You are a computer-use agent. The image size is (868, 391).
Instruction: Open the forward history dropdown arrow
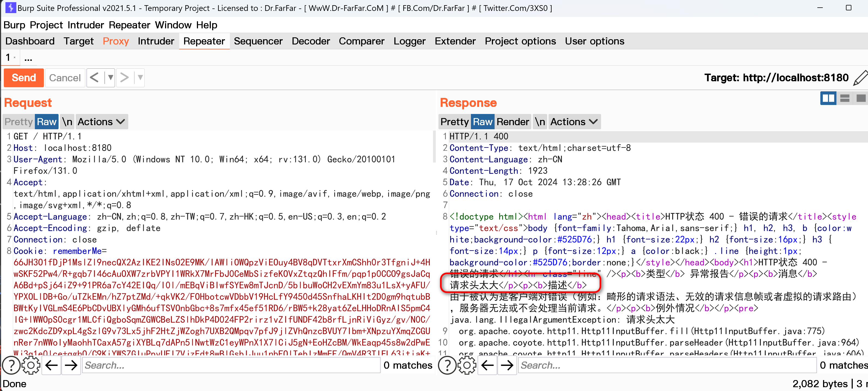pyautogui.click(x=140, y=78)
